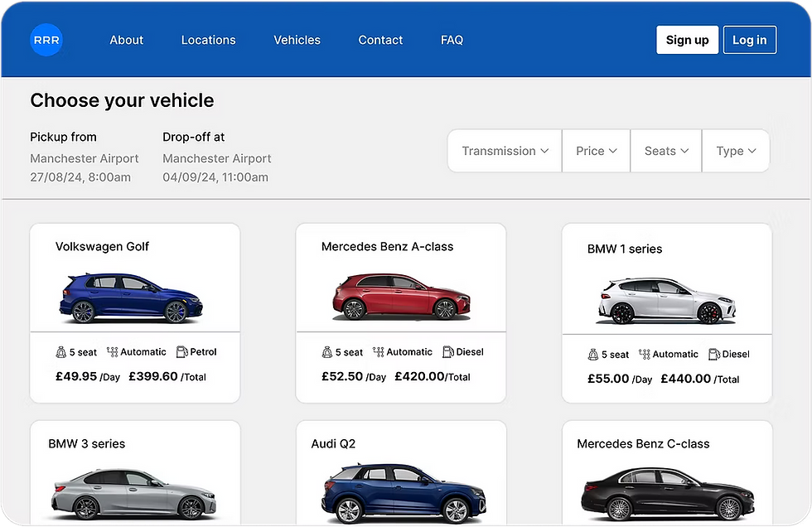Click the RRR logo icon
The width and height of the screenshot is (812, 527).
46,40
